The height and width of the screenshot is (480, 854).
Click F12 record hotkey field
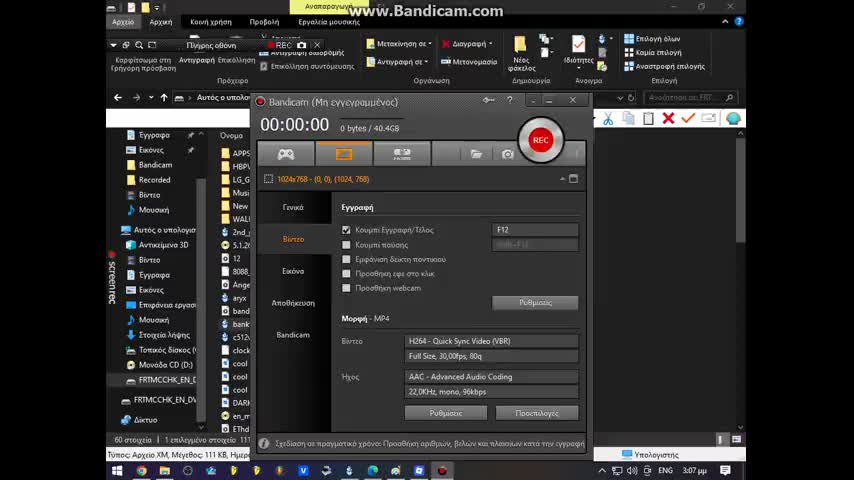[x=535, y=230]
